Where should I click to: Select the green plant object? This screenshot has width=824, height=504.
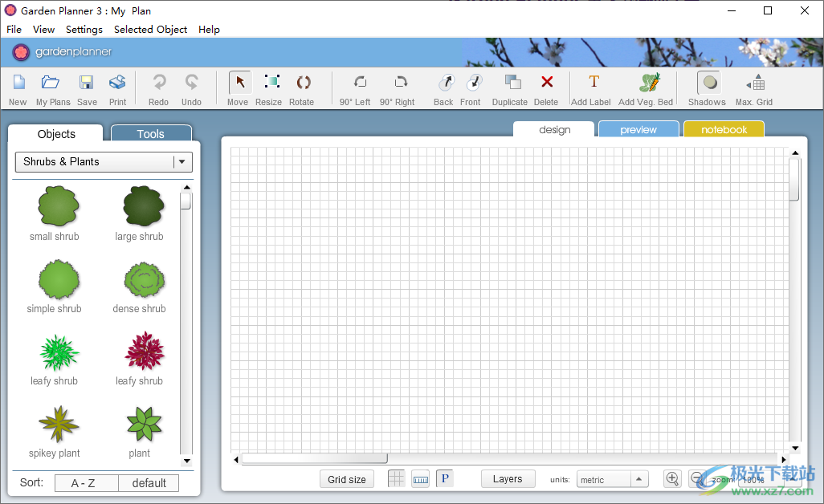click(144, 425)
